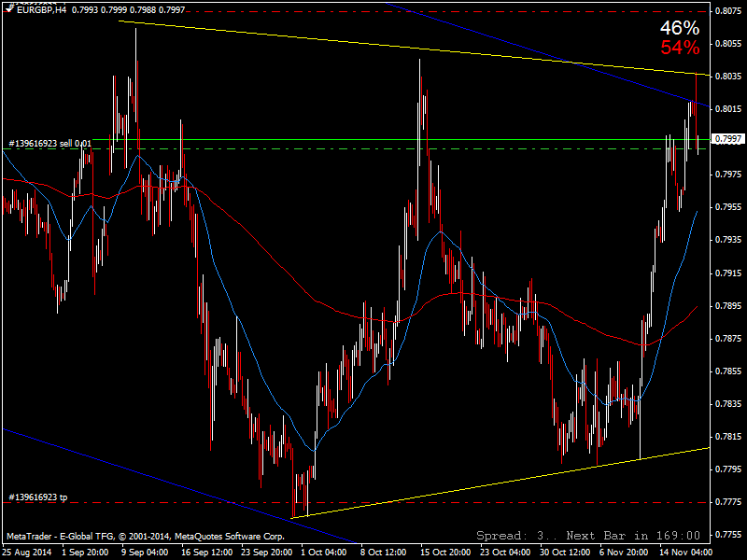Click the '8 Oct 12:00' time label

coord(384,553)
